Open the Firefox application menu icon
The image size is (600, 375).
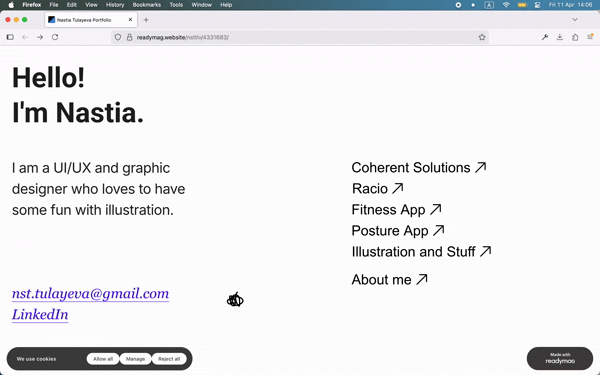point(590,37)
